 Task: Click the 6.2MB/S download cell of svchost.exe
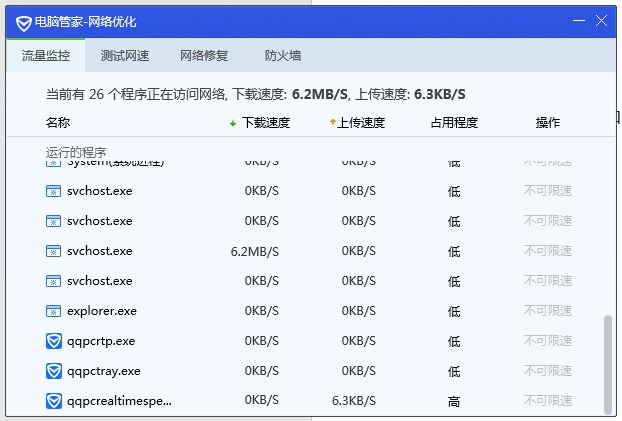coord(255,251)
